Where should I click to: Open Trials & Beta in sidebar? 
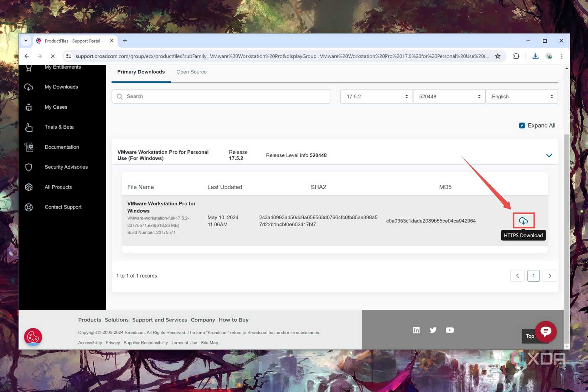pos(59,127)
